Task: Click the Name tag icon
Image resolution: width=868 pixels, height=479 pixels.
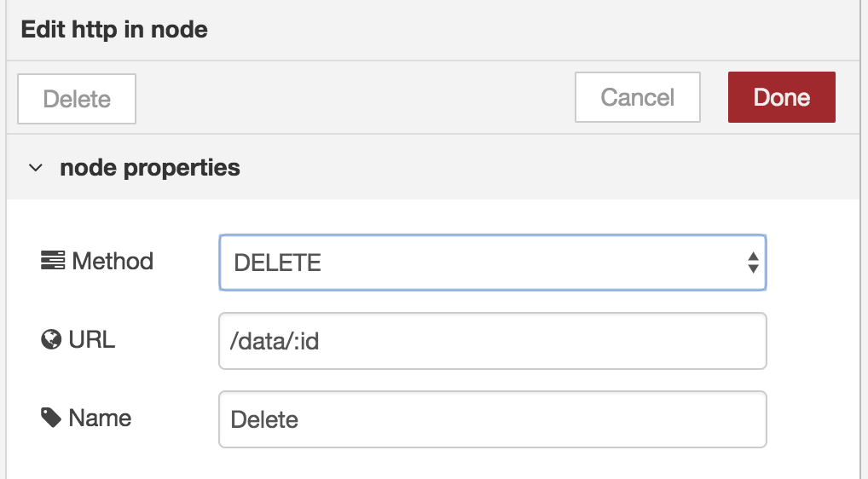Action: click(x=51, y=418)
